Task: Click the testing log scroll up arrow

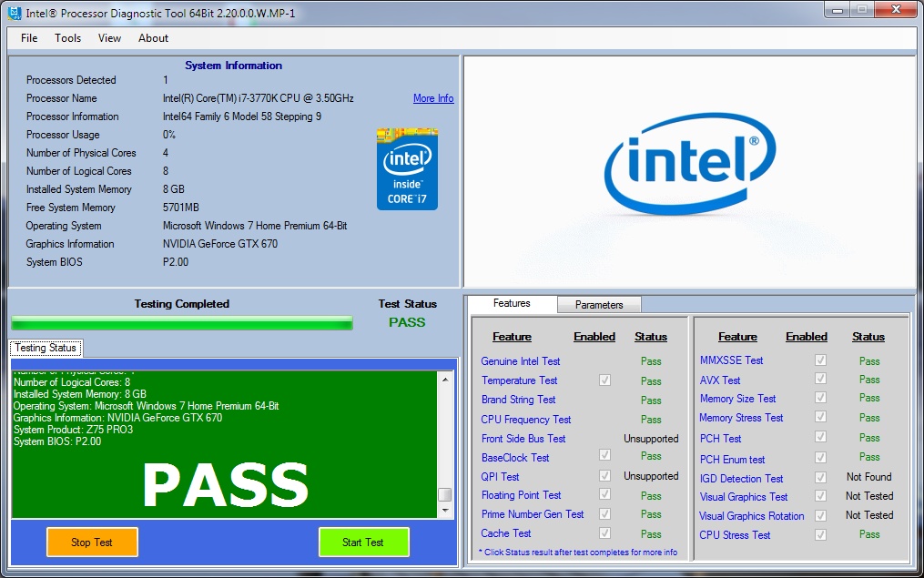Action: 445,380
